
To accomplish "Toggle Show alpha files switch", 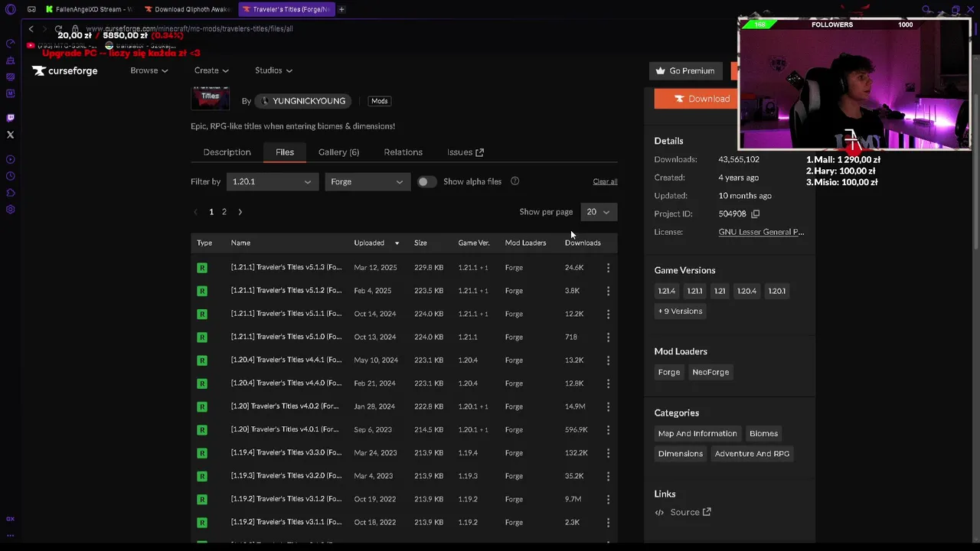I will point(426,181).
